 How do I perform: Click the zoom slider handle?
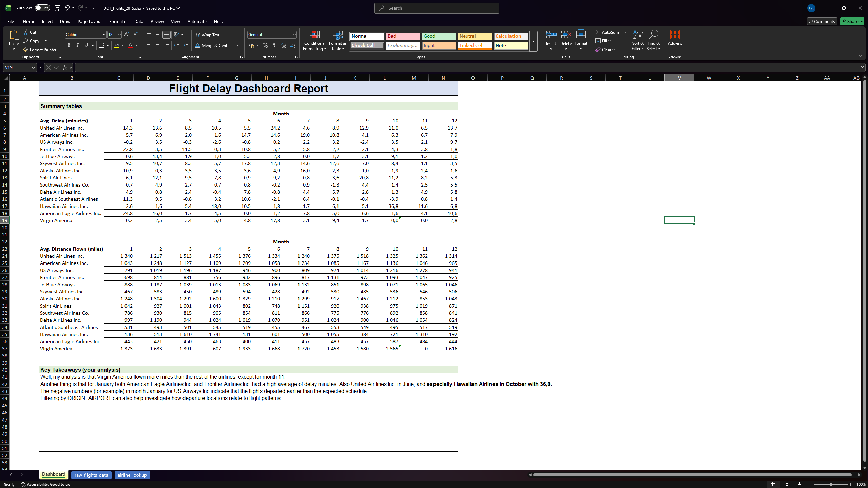pyautogui.click(x=831, y=484)
